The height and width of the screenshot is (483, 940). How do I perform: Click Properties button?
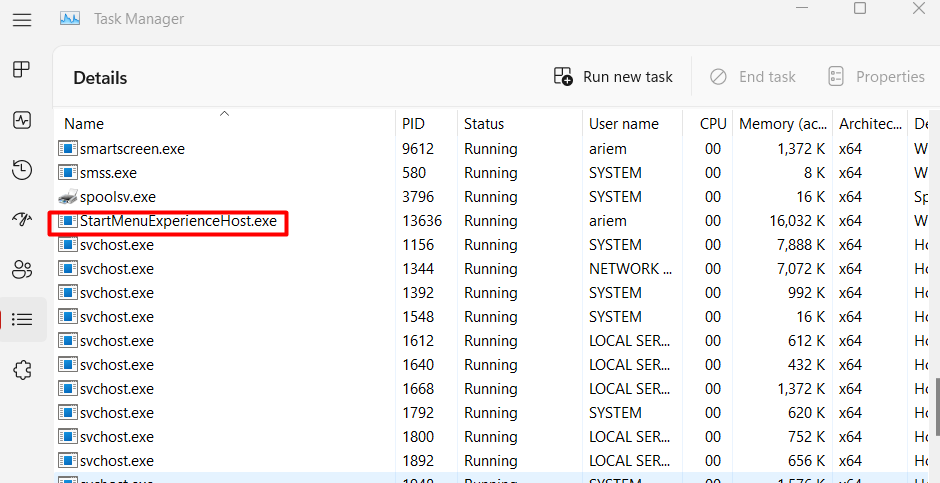[876, 77]
